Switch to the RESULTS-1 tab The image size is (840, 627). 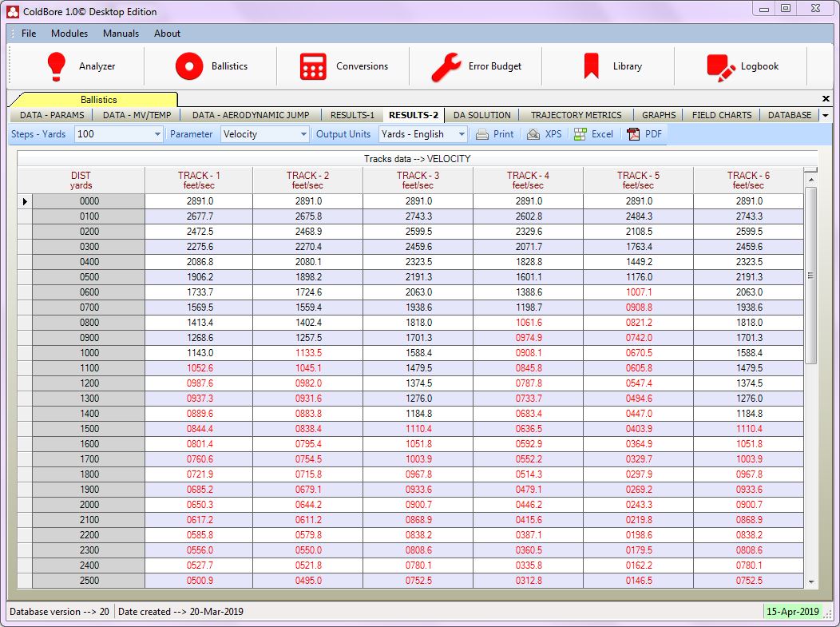[352, 115]
